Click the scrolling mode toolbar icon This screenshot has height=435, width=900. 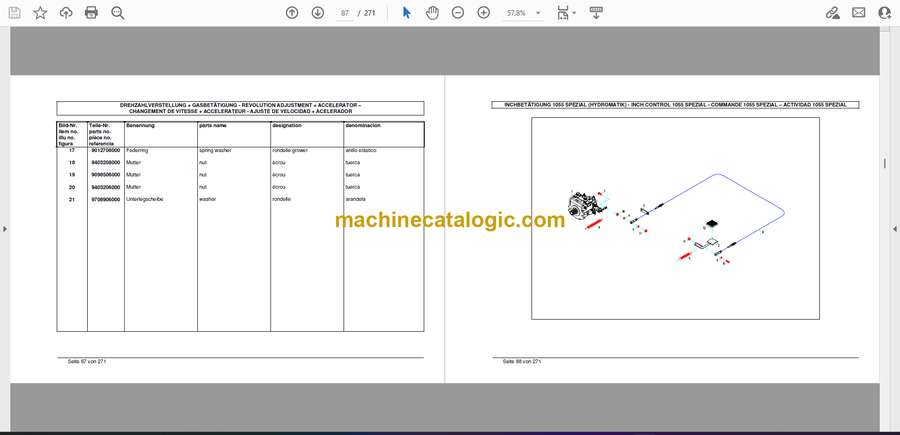pyautogui.click(x=596, y=13)
